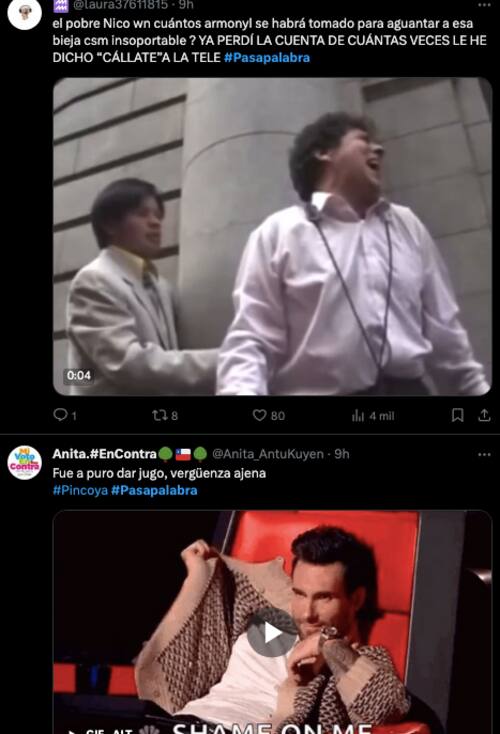This screenshot has height=734, width=500.
Task: Open more options on Anita's tweet
Action: [484, 454]
